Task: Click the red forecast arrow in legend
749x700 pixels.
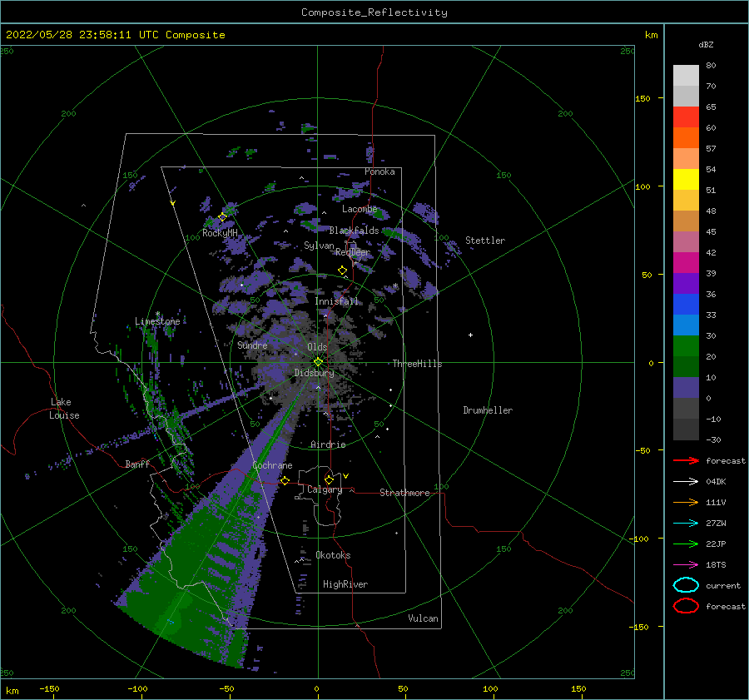Action: click(686, 460)
